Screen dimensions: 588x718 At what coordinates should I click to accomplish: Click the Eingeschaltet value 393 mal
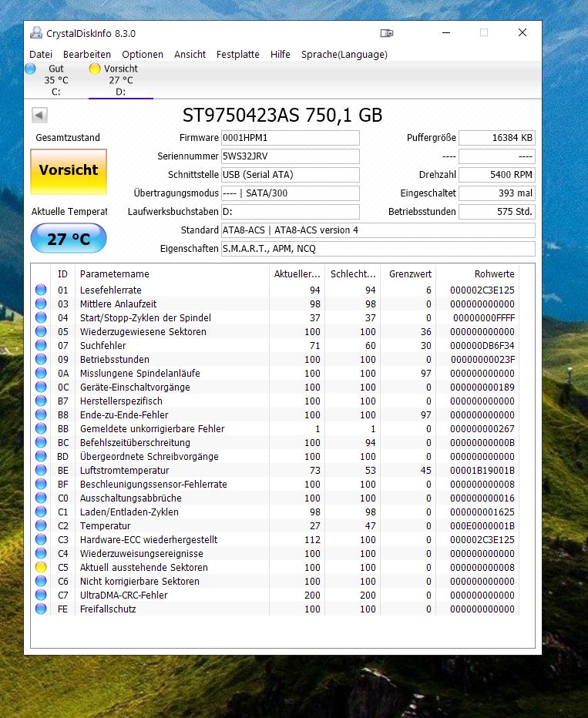pyautogui.click(x=497, y=193)
